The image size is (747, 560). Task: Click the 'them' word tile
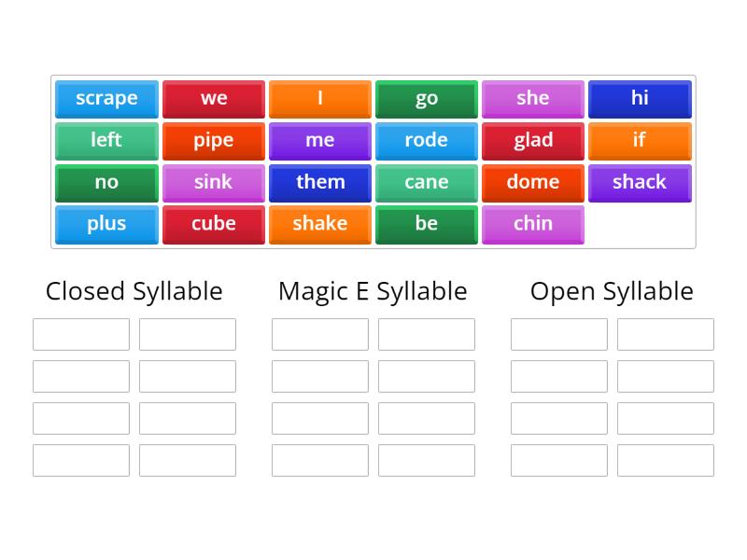(x=319, y=182)
